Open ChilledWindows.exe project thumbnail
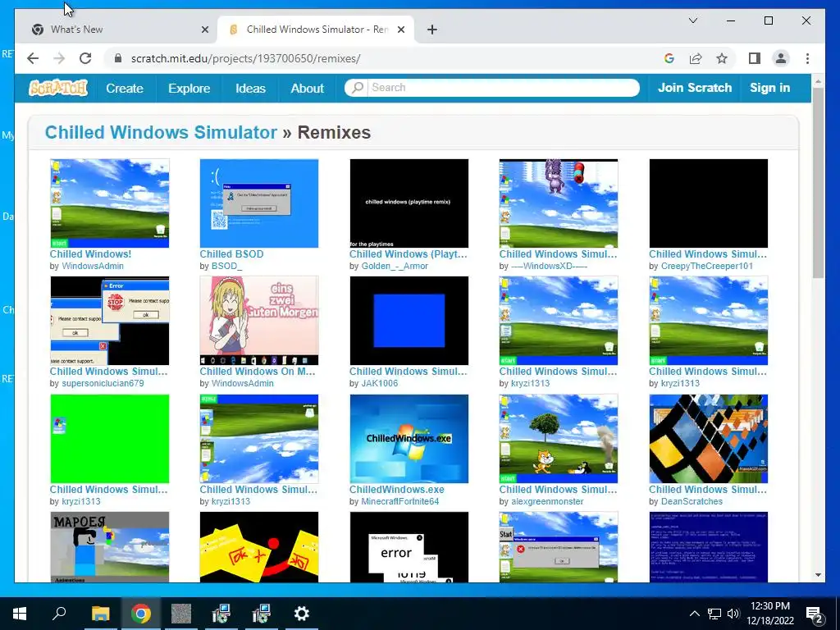This screenshot has width=840, height=630. click(409, 439)
